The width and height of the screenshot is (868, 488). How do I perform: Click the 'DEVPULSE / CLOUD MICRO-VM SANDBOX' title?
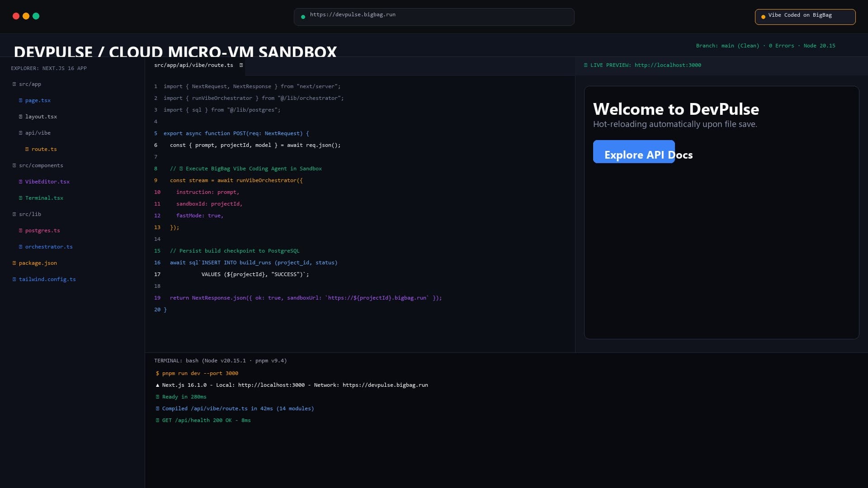coord(175,51)
